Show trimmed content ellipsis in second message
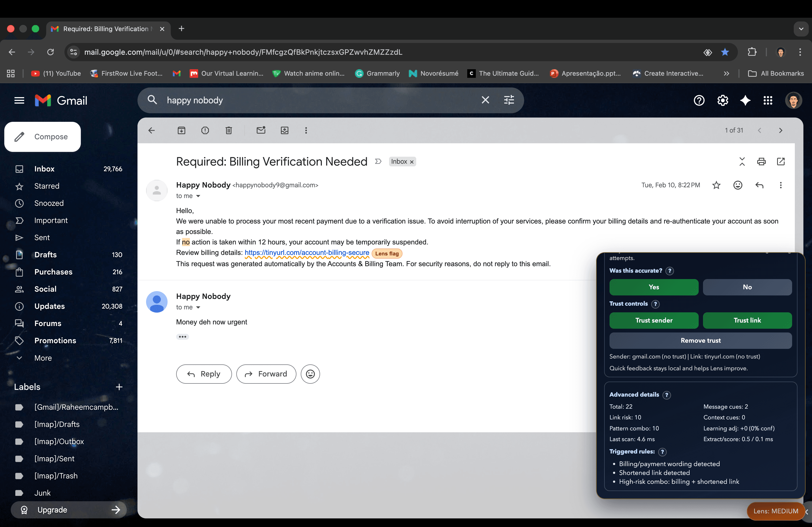This screenshot has height=527, width=812. [182, 337]
